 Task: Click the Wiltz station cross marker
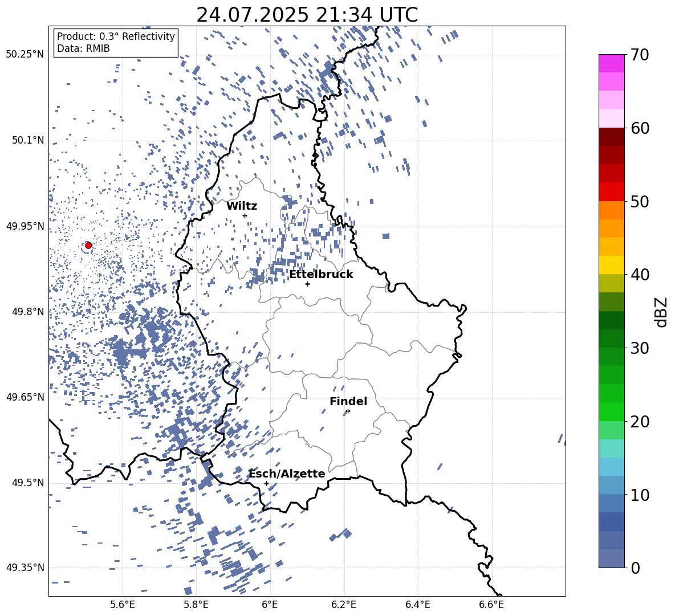245,215
